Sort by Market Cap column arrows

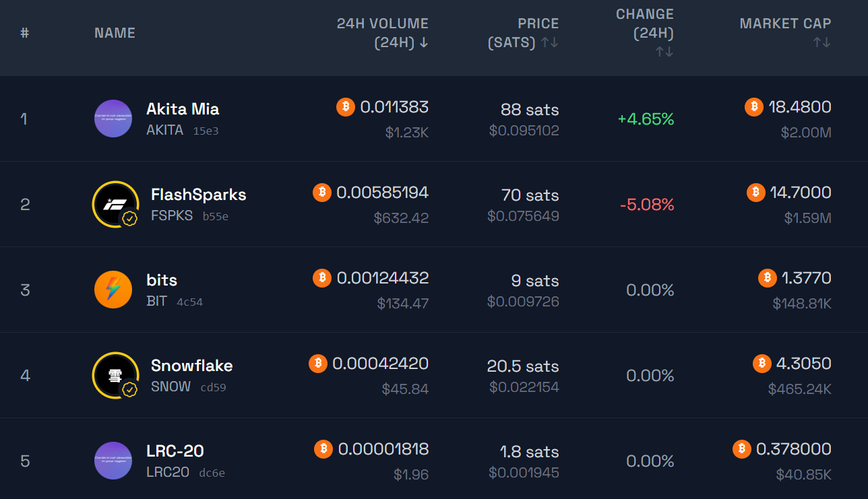(821, 42)
